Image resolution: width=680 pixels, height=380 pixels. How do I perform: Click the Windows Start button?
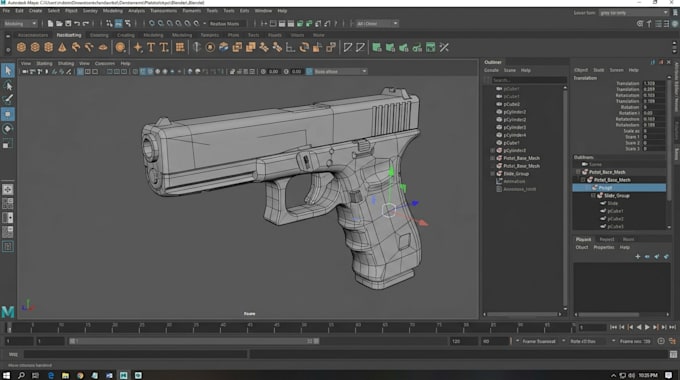6,375
